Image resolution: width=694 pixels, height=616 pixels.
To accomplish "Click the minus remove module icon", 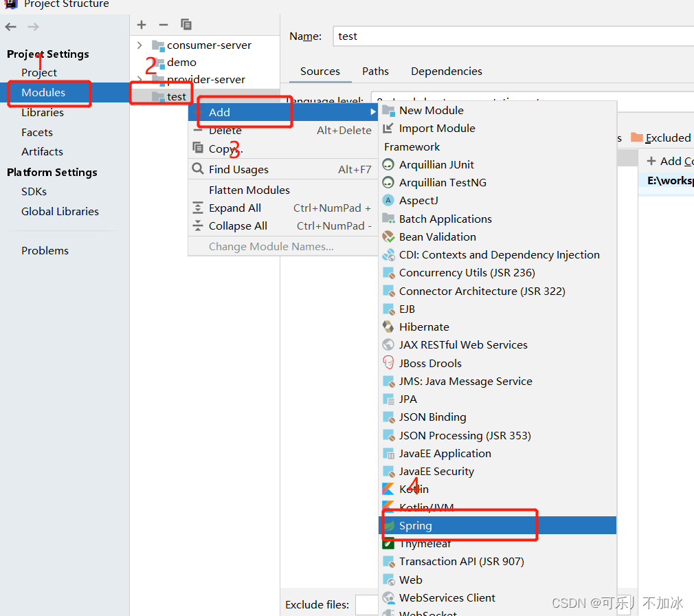I will pos(164,25).
